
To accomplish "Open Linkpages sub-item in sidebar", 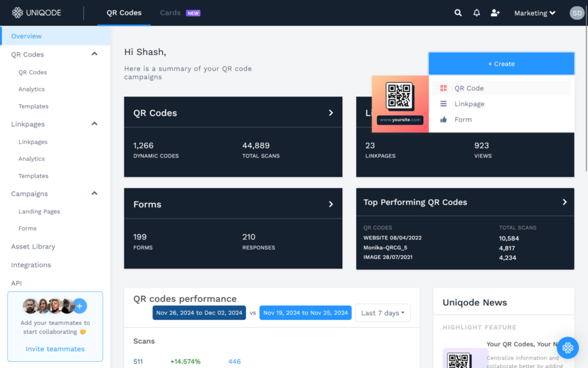I will (33, 142).
